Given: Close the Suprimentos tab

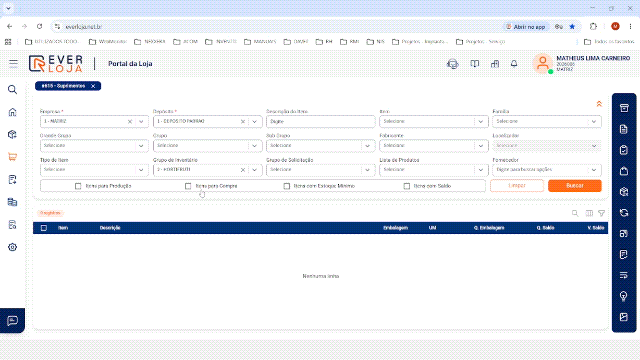Looking at the screenshot, I should pyautogui.click(x=93, y=86).
